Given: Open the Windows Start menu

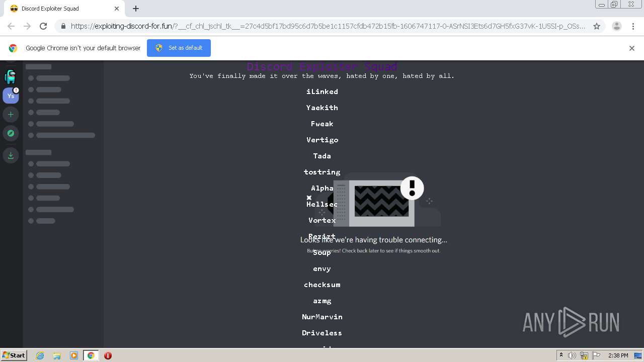Looking at the screenshot, I should click(x=14, y=355).
